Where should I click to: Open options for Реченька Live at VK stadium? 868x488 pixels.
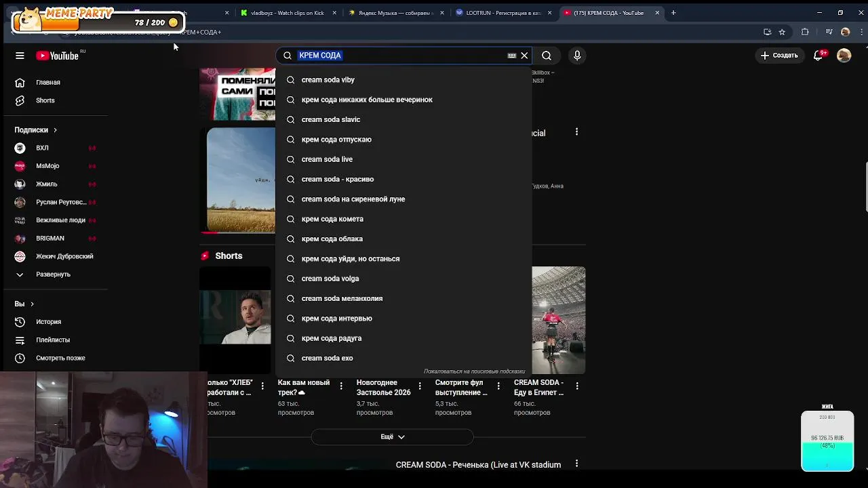click(577, 464)
